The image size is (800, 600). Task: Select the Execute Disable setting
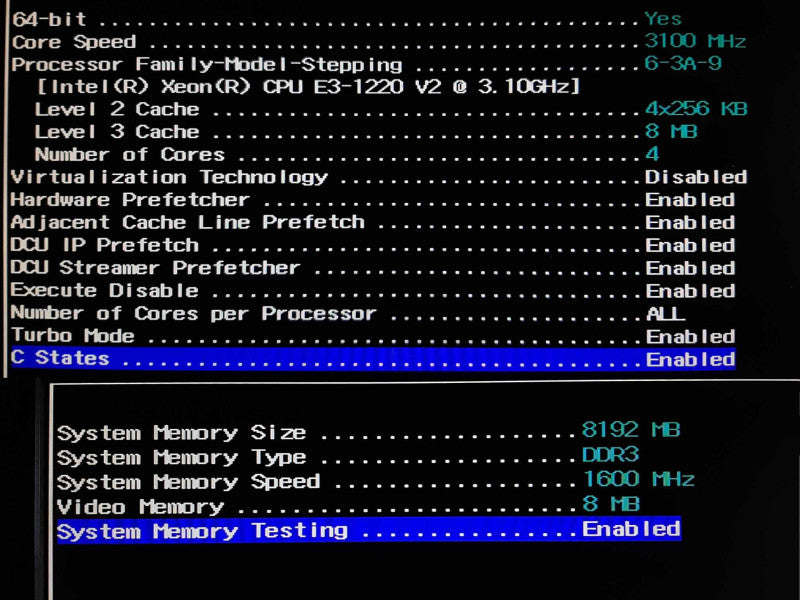tap(373, 290)
